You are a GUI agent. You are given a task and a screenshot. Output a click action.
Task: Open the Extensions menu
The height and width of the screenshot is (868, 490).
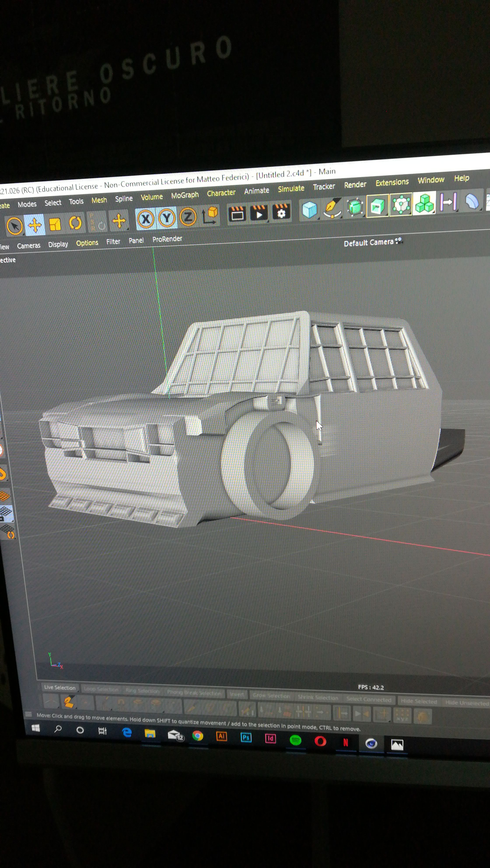click(392, 182)
